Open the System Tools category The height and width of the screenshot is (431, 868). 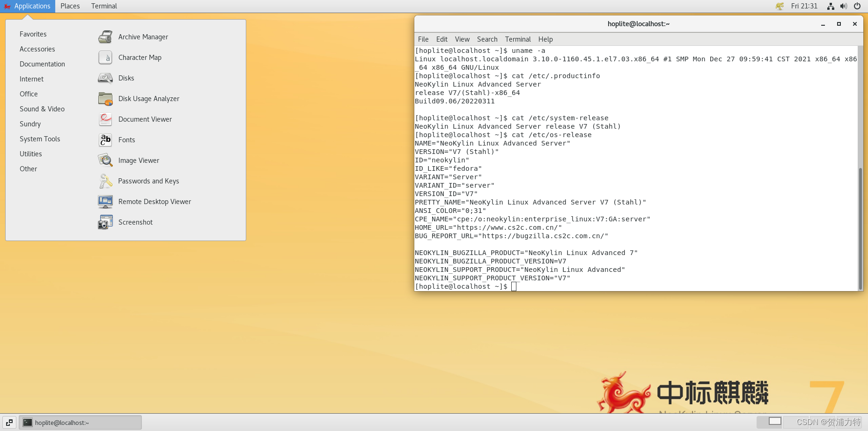[x=40, y=139]
